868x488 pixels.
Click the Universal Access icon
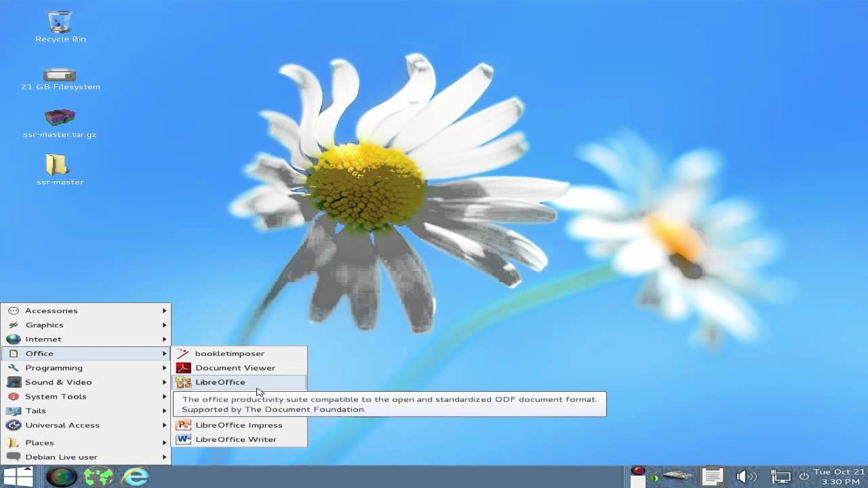pyautogui.click(x=14, y=425)
